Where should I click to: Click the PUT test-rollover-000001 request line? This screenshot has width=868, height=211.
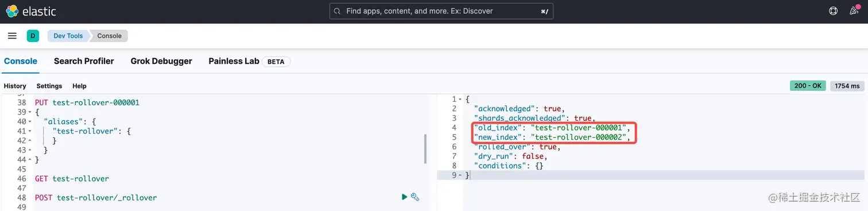(87, 103)
